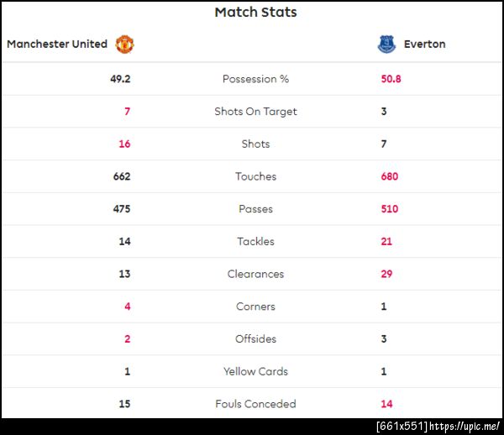The image size is (504, 435).
Task: Click the Offsides stat label
Action: 255,339
